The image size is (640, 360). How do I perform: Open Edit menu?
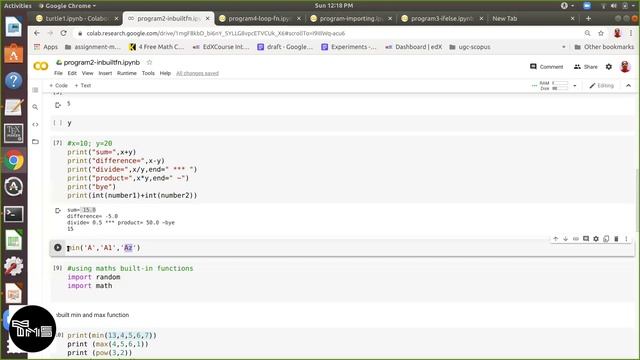[x=72, y=73]
